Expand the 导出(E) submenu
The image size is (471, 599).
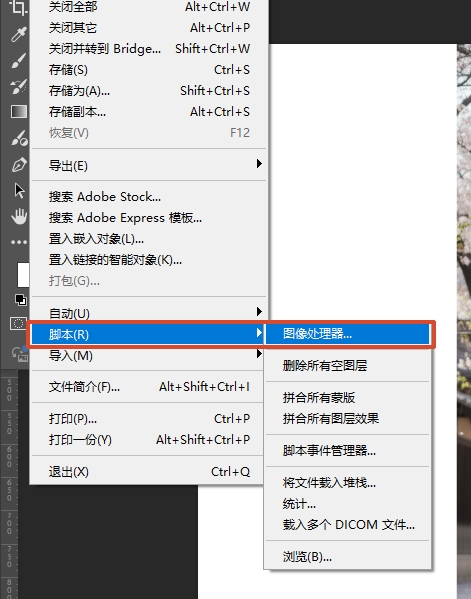coord(149,165)
